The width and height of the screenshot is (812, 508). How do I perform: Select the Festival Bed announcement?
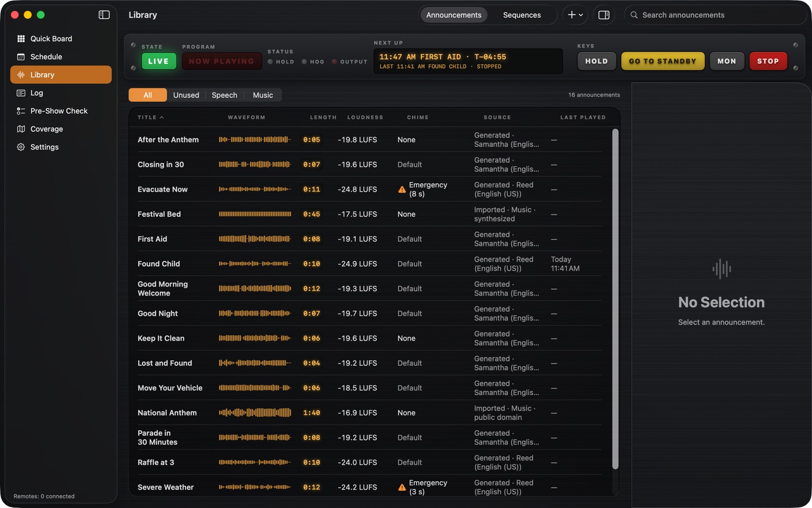tap(369, 214)
